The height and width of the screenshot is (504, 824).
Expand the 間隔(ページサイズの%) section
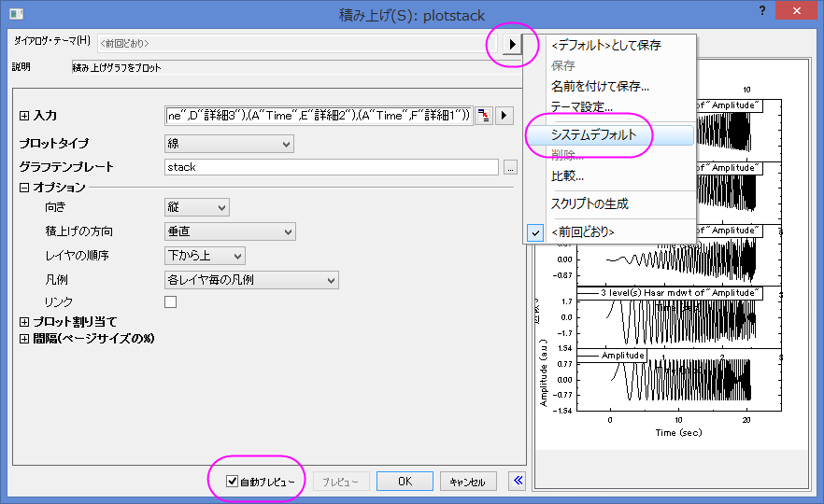point(24,339)
